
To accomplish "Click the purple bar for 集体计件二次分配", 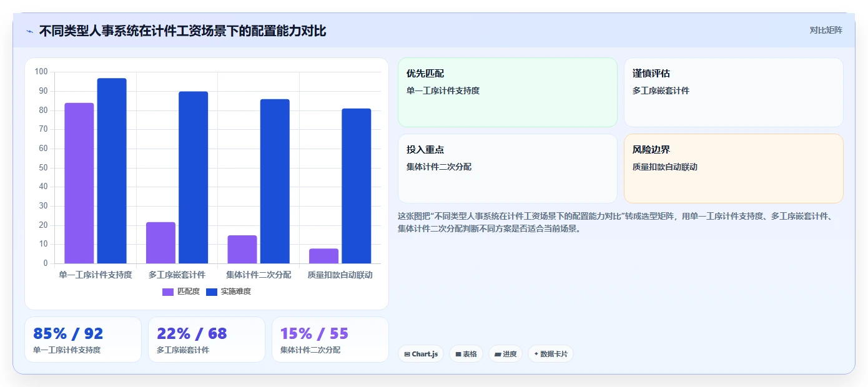I will pos(242,249).
